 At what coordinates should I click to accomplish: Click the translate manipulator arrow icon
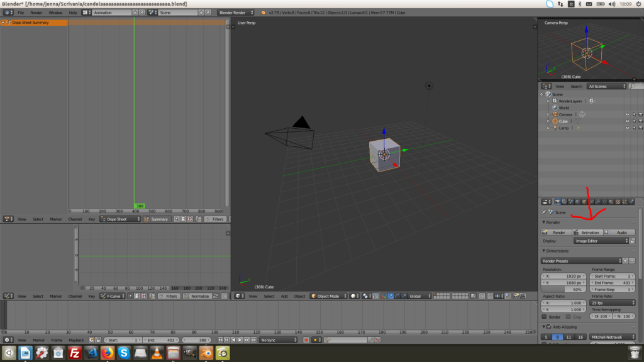coord(391,296)
